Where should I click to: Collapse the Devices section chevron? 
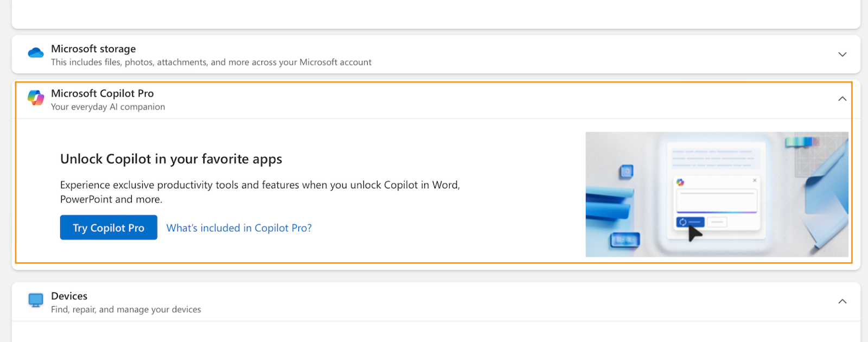pos(842,301)
